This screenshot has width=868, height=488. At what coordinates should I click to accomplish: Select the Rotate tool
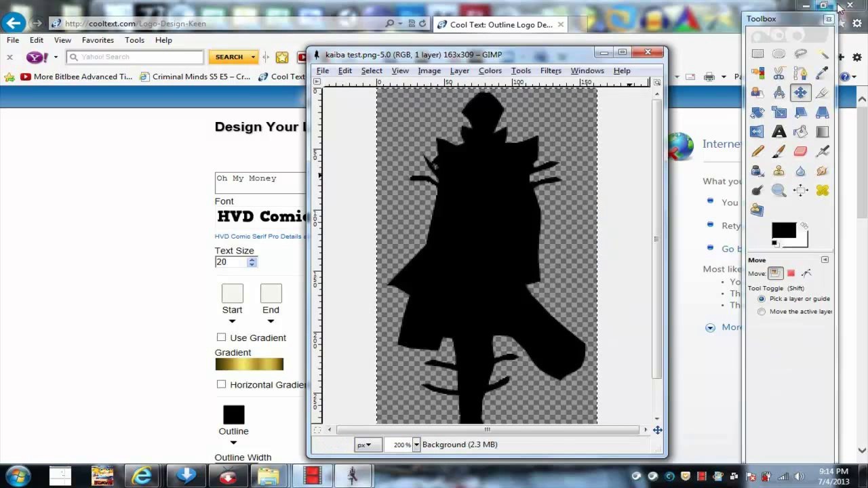[757, 113]
